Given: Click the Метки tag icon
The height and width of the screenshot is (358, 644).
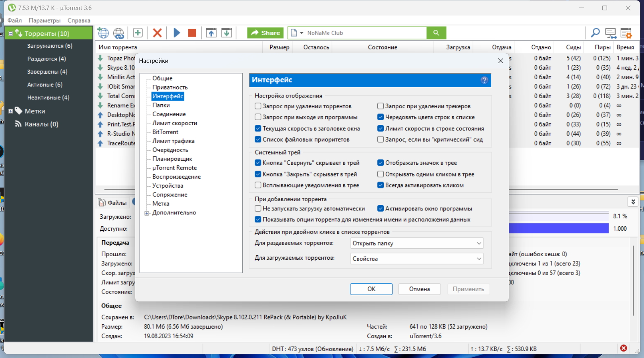Looking at the screenshot, I should (x=19, y=110).
